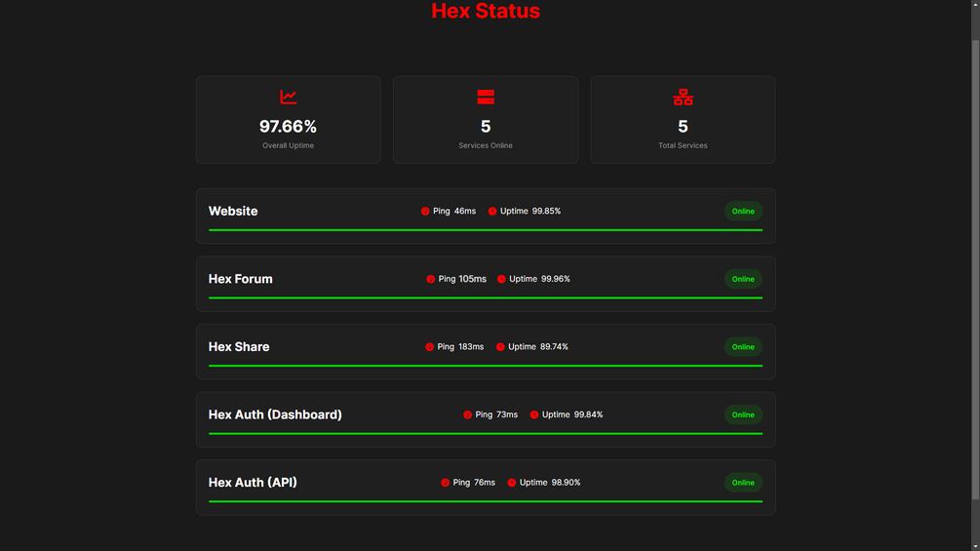Click the ping icon in Hex Auth (Dashboard) row

pos(467,414)
